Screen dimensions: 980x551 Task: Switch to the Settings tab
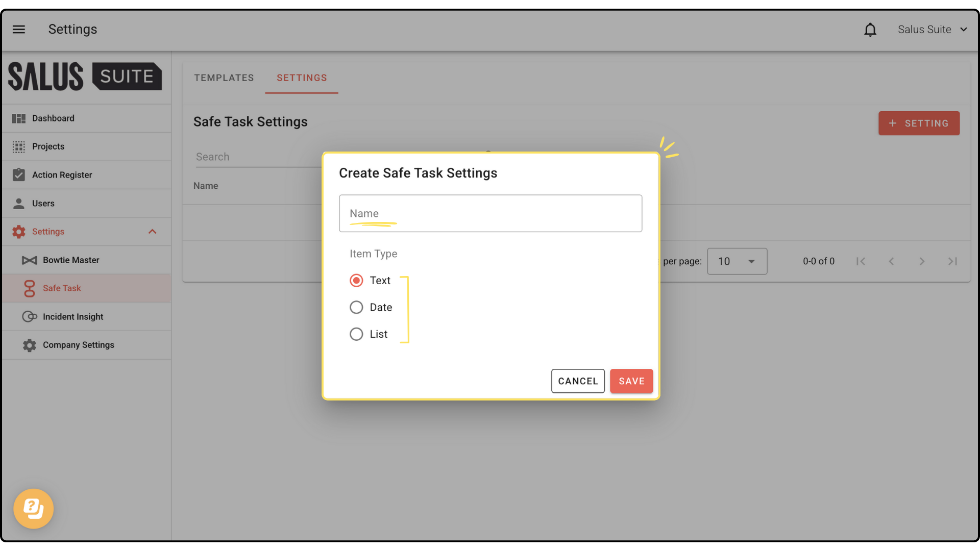pos(302,78)
